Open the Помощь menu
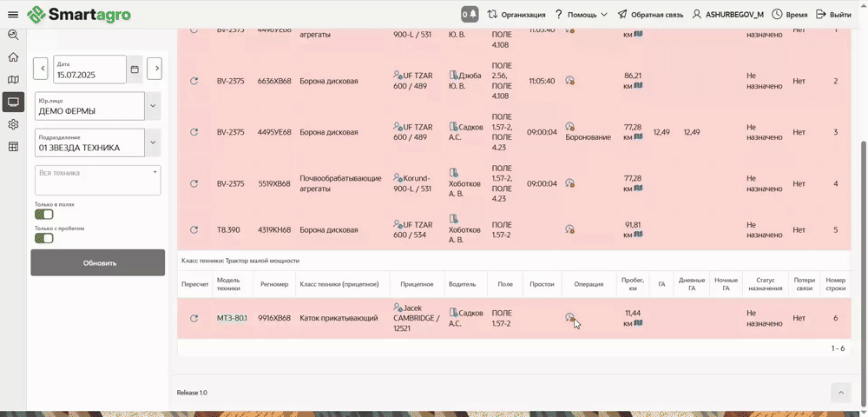Screen dimensions: 868x417 click(x=581, y=15)
